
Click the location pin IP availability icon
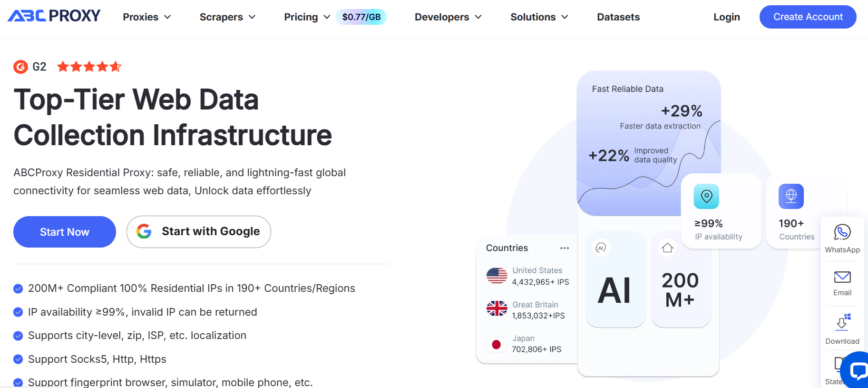706,196
